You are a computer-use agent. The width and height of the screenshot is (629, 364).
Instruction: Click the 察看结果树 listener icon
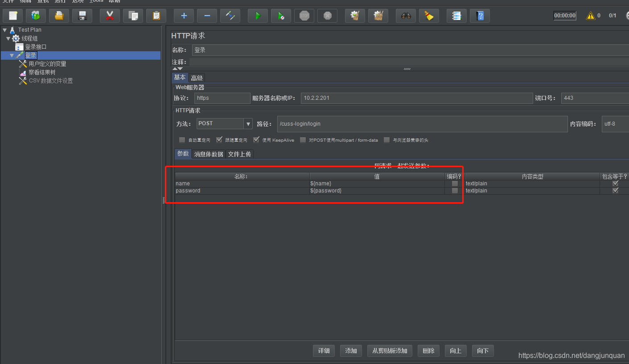point(23,72)
